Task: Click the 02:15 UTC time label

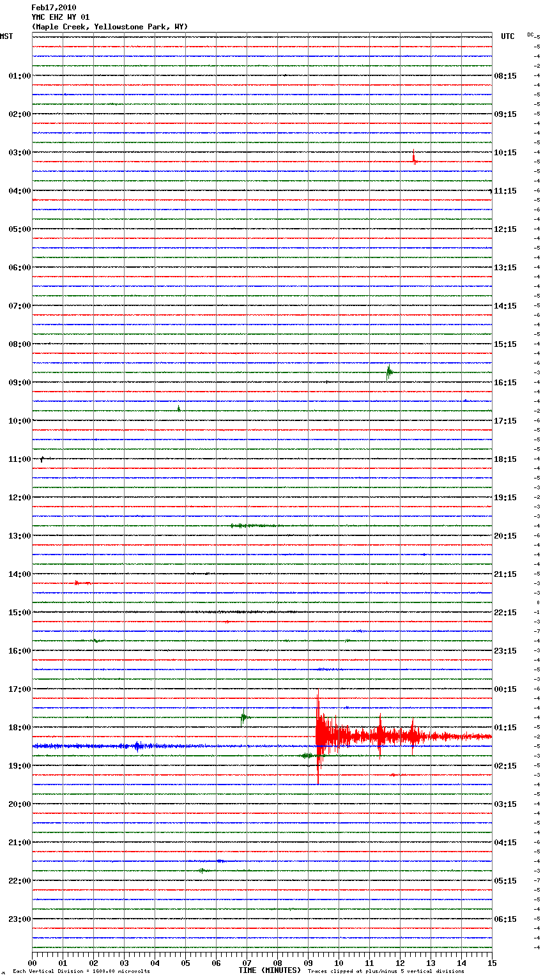Action: [505, 766]
